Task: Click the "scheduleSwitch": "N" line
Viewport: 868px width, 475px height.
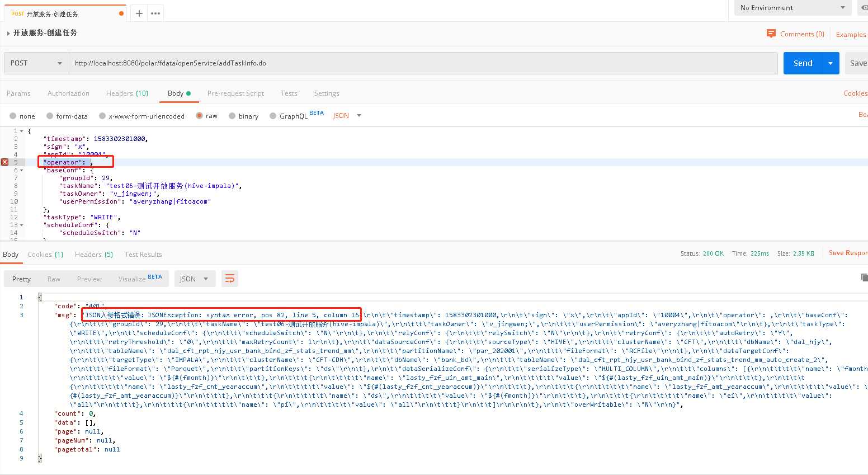Action: (100, 233)
